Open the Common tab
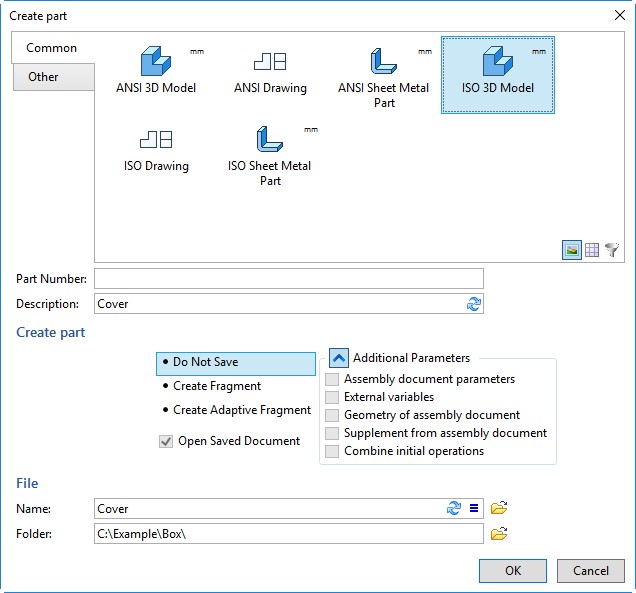Viewport: 636px width, 593px height. click(52, 48)
